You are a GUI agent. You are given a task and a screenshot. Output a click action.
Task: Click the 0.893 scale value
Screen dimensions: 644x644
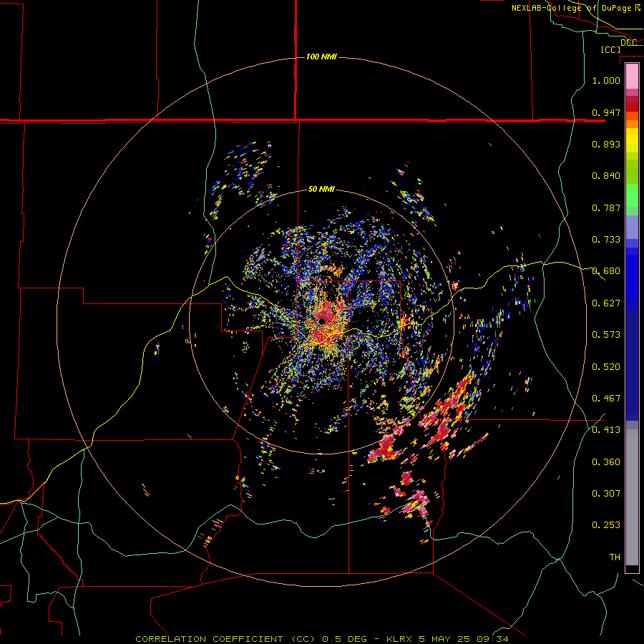click(606, 144)
